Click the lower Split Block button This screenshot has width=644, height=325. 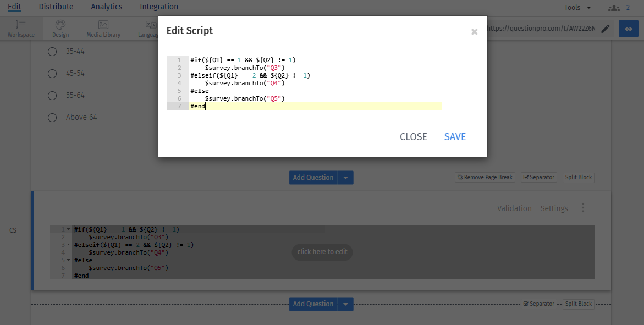[x=579, y=304]
